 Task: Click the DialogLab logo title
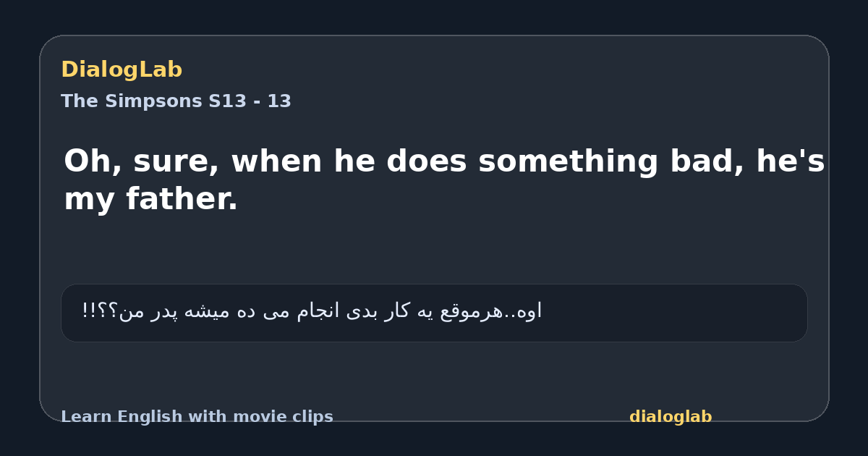(122, 69)
